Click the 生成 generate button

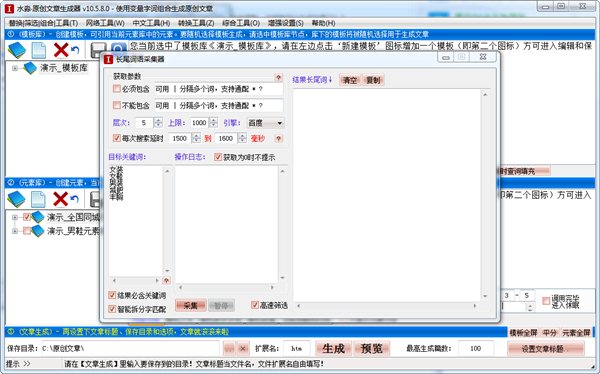tap(333, 348)
